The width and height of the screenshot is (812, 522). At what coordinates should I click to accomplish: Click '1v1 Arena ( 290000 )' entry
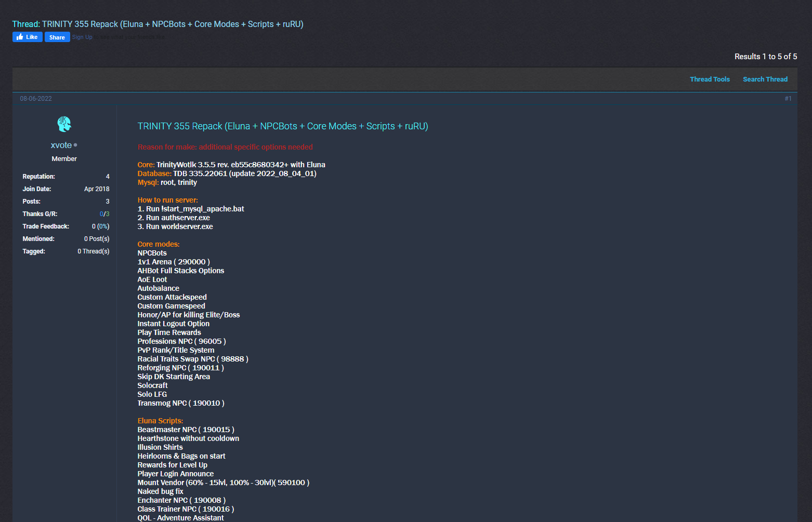[x=174, y=262]
